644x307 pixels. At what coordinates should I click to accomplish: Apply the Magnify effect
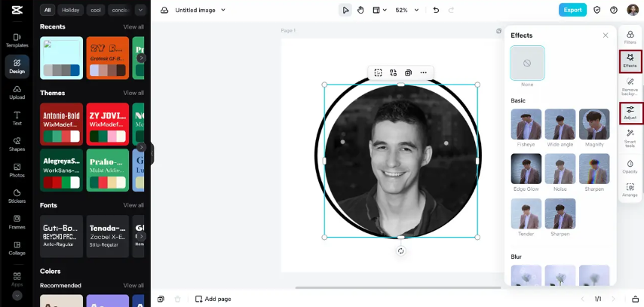[x=594, y=124]
